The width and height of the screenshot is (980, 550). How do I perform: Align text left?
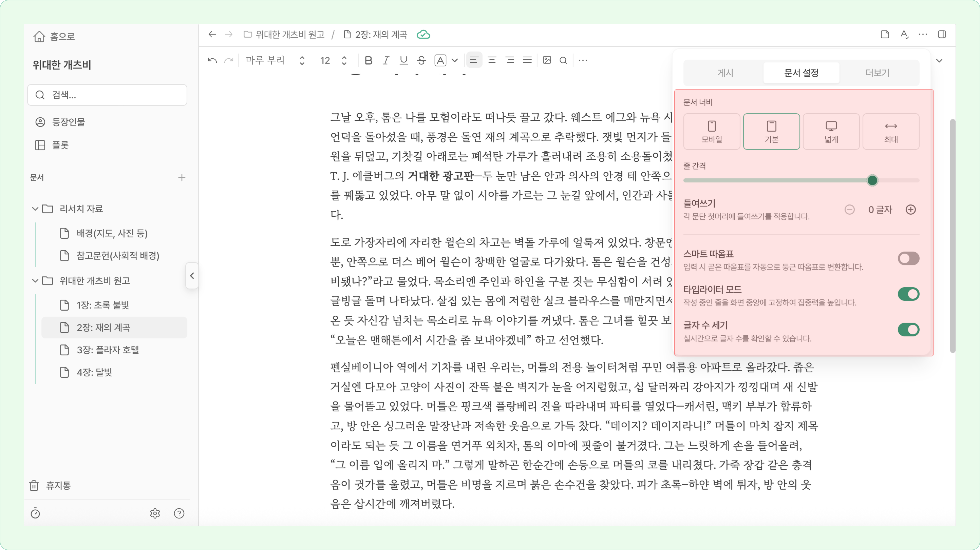click(x=474, y=60)
